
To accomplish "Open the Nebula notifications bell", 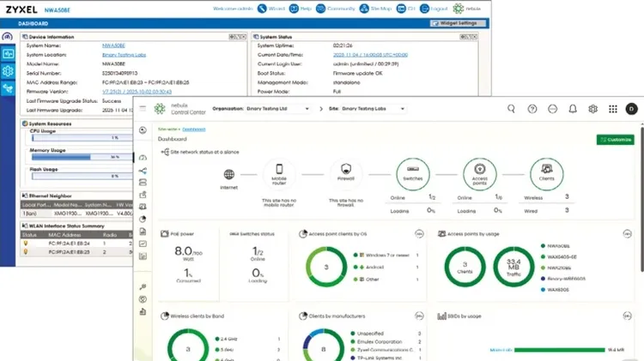I will click(572, 109).
